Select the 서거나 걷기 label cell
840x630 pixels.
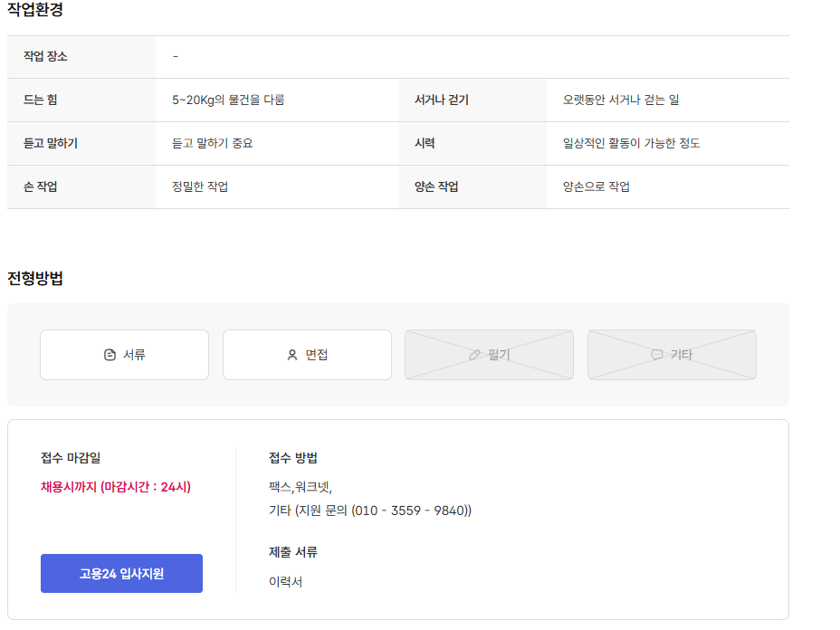click(442, 100)
